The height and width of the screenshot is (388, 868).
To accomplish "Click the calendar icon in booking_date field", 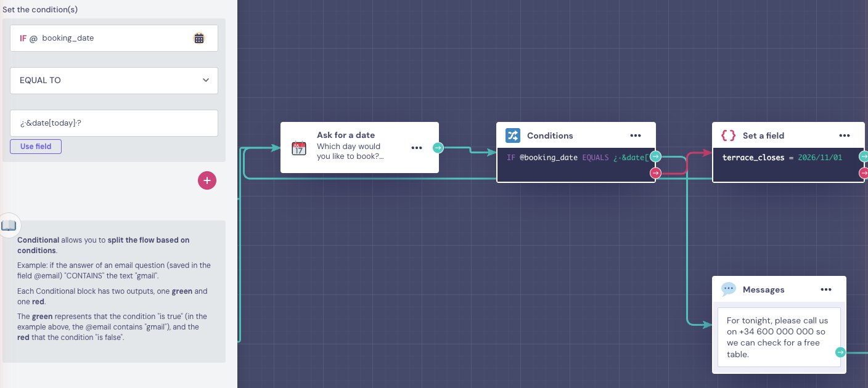I will click(199, 38).
